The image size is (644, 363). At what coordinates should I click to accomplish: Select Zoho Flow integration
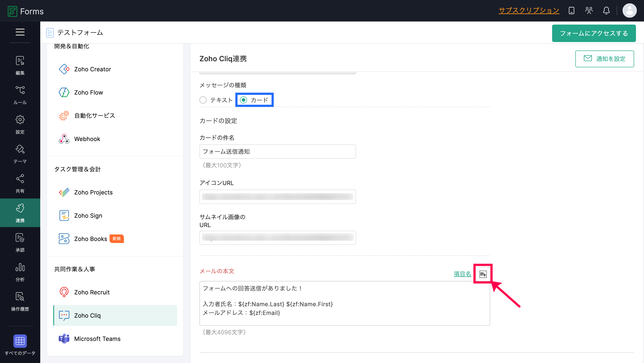pyautogui.click(x=115, y=93)
